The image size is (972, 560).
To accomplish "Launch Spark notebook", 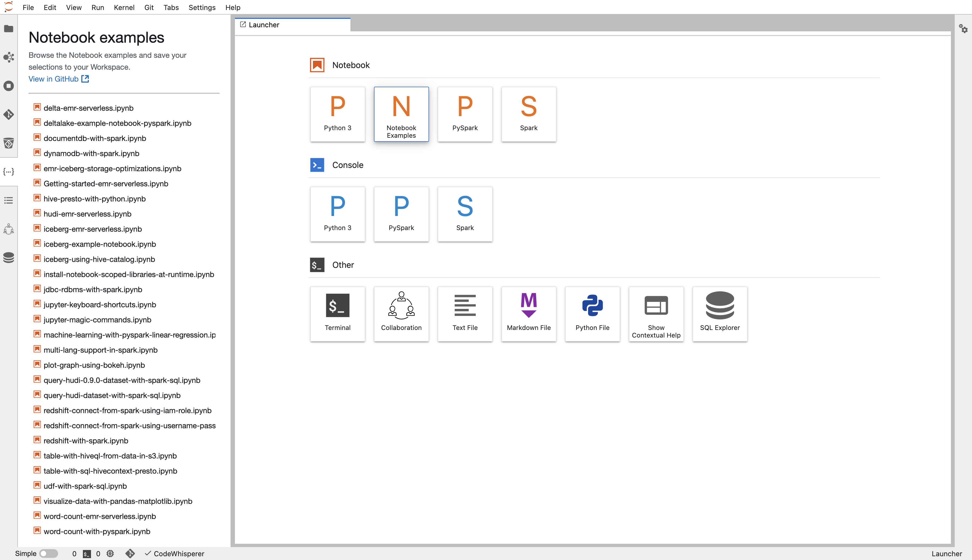I will (529, 114).
